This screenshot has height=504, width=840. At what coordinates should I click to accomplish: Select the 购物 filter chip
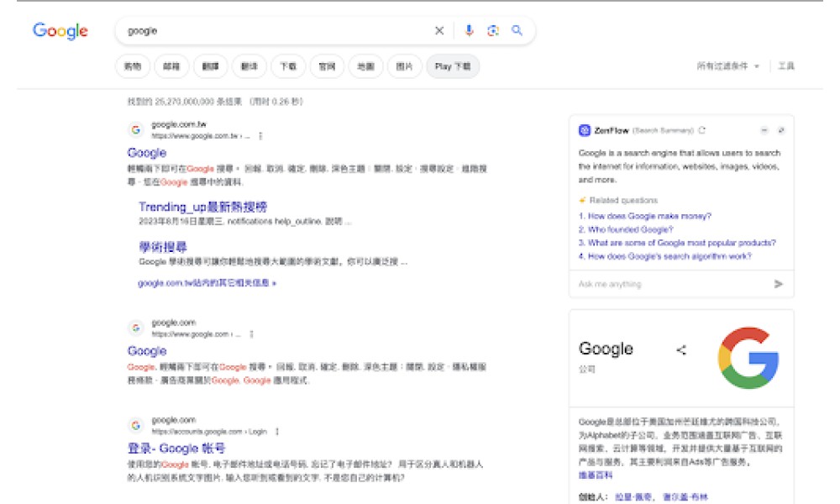[133, 66]
